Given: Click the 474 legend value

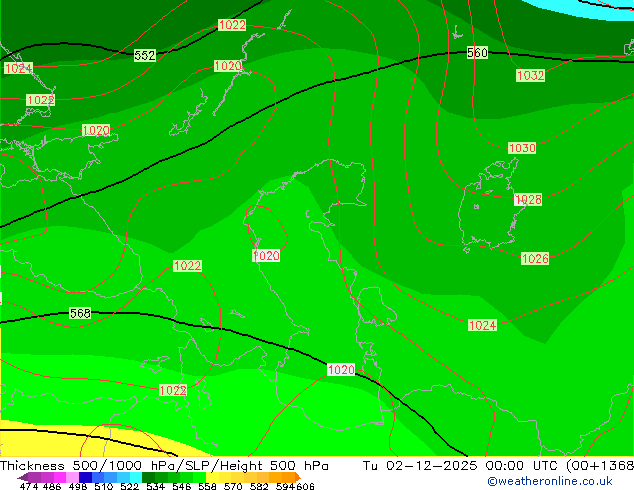Looking at the screenshot, I should click(29, 486).
